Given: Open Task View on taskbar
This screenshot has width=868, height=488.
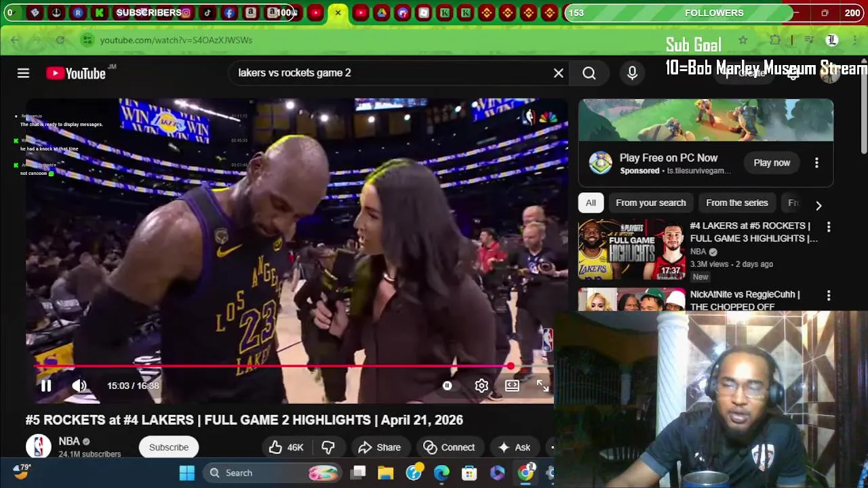Looking at the screenshot, I should [x=359, y=473].
